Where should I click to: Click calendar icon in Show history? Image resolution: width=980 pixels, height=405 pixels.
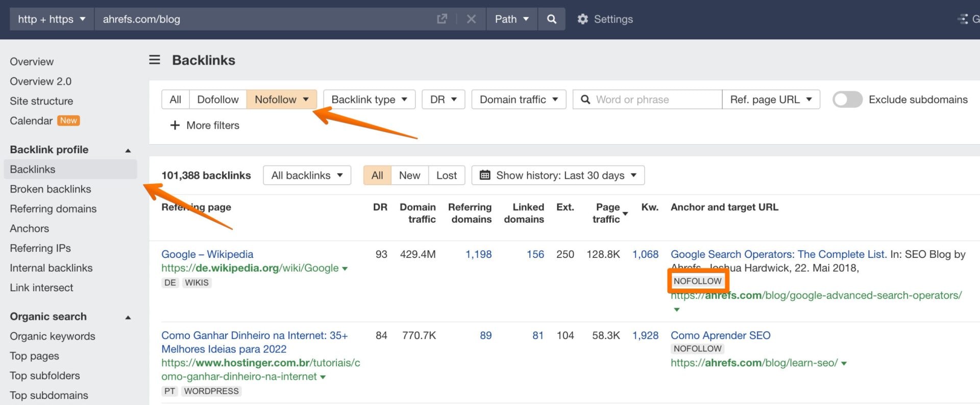coord(485,175)
